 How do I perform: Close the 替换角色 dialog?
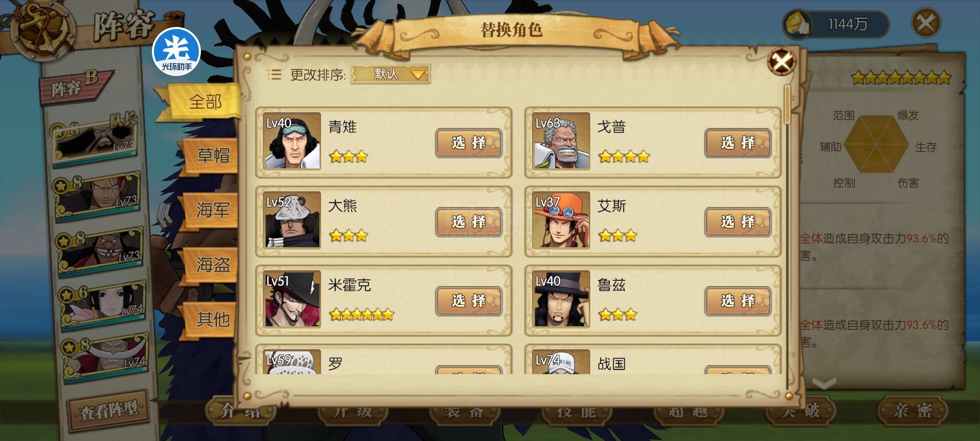click(782, 61)
